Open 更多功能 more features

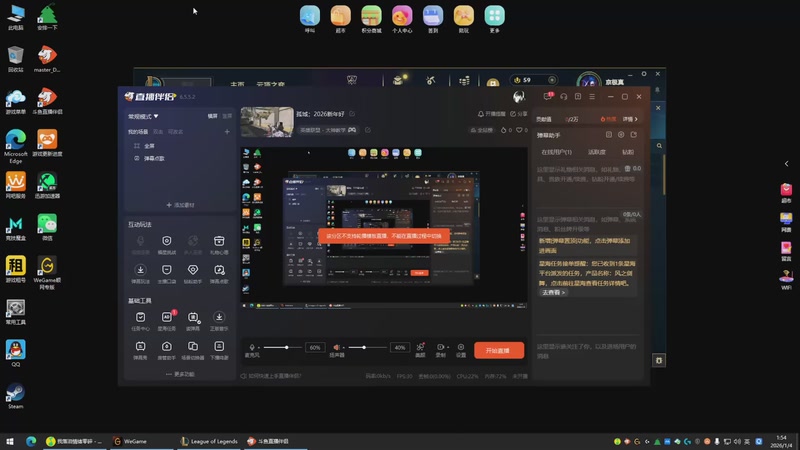coord(180,374)
